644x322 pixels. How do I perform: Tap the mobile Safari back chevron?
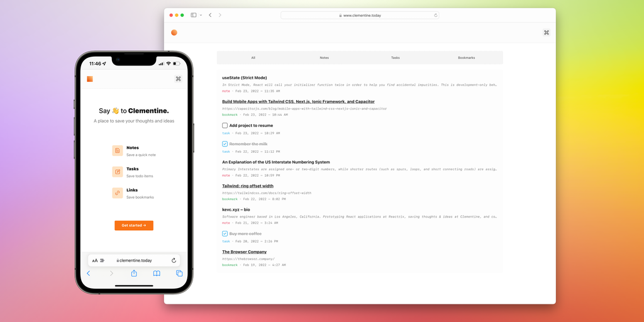point(88,273)
